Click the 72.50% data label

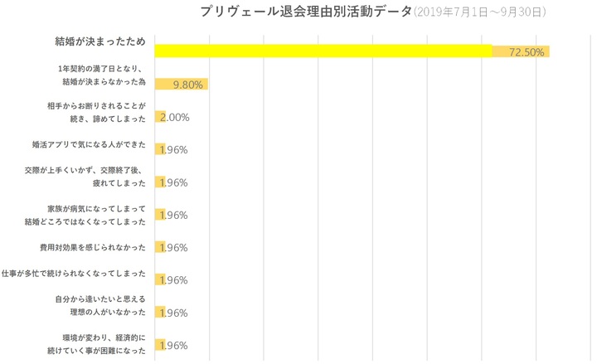coord(526,51)
